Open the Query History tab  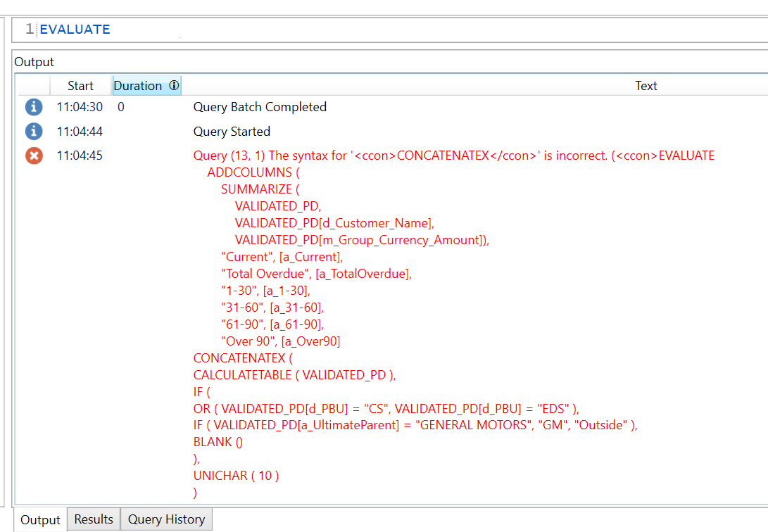[167, 519]
